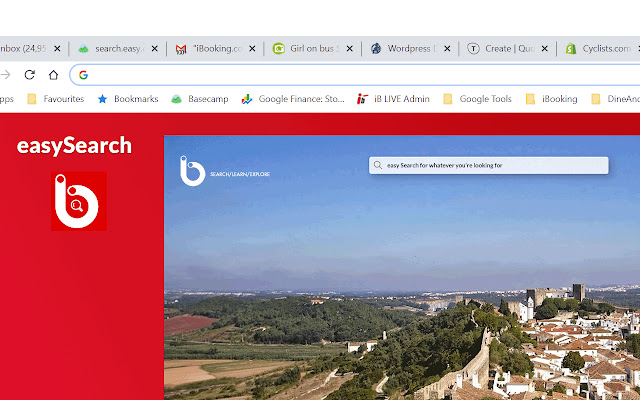
Task: Click the landscape preview image
Action: (402, 268)
